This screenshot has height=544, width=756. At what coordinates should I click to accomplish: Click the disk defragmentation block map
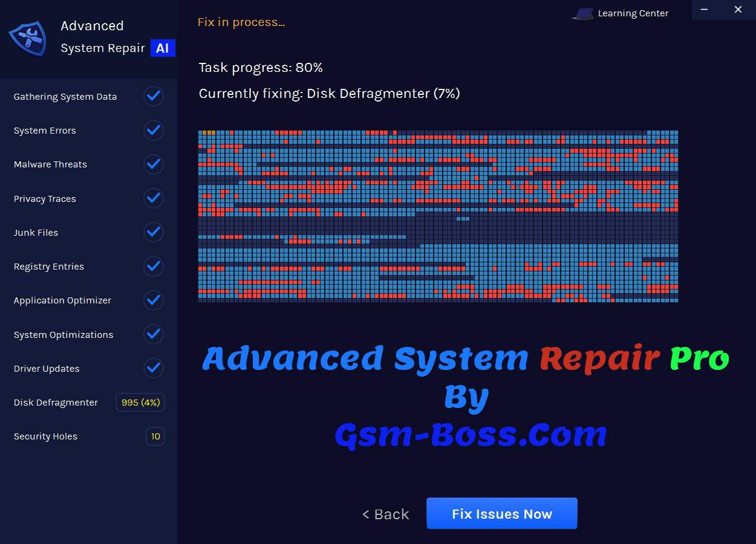pyautogui.click(x=438, y=216)
